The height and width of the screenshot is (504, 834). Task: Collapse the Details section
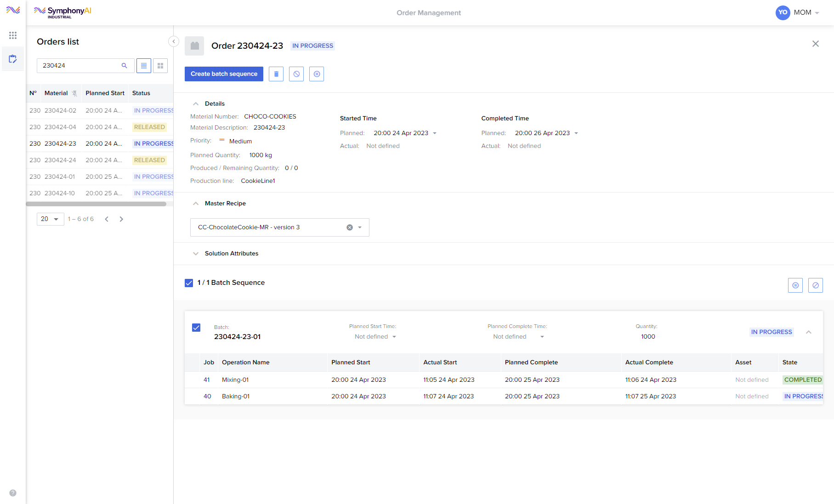196,104
